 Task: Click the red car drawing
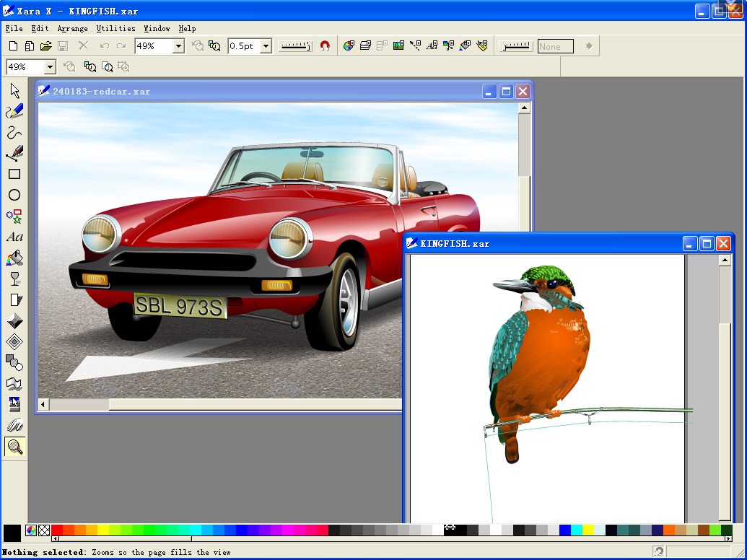(x=274, y=245)
